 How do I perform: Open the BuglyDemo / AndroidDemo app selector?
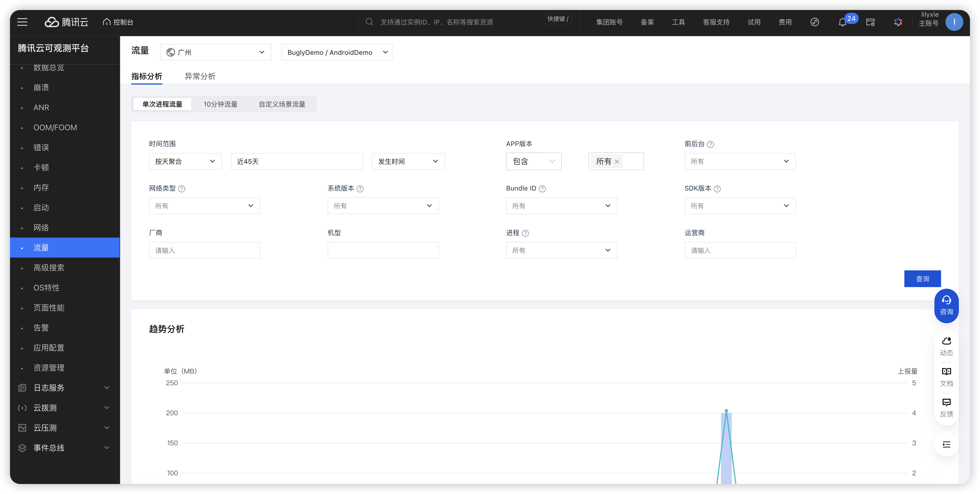point(337,52)
